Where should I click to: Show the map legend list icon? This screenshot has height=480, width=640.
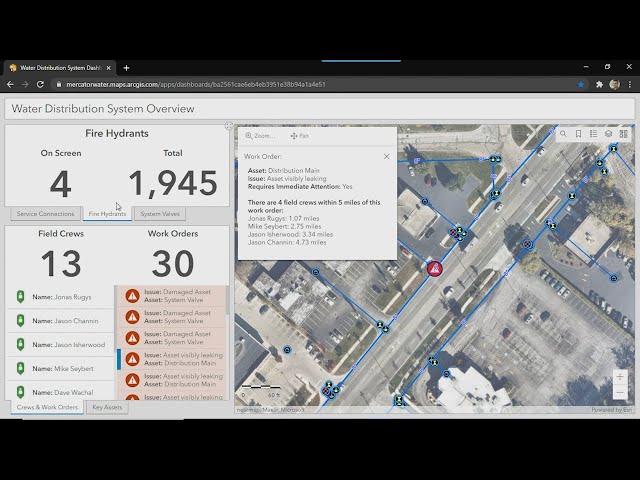pyautogui.click(x=593, y=134)
